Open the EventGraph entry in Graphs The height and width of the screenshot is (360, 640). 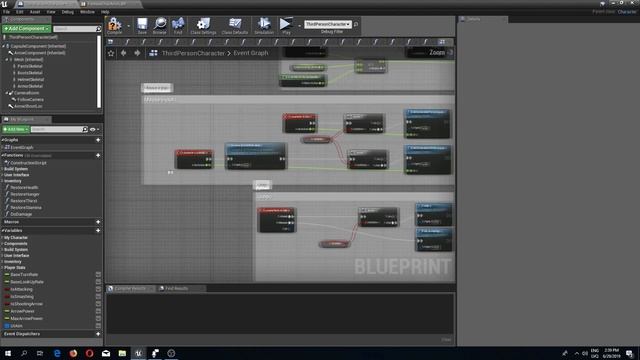click(x=22, y=147)
